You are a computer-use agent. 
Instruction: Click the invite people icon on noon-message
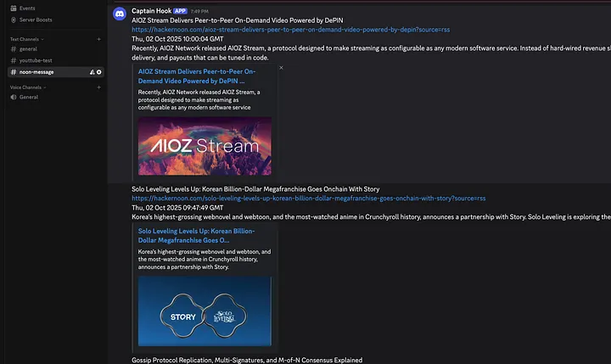(x=92, y=72)
